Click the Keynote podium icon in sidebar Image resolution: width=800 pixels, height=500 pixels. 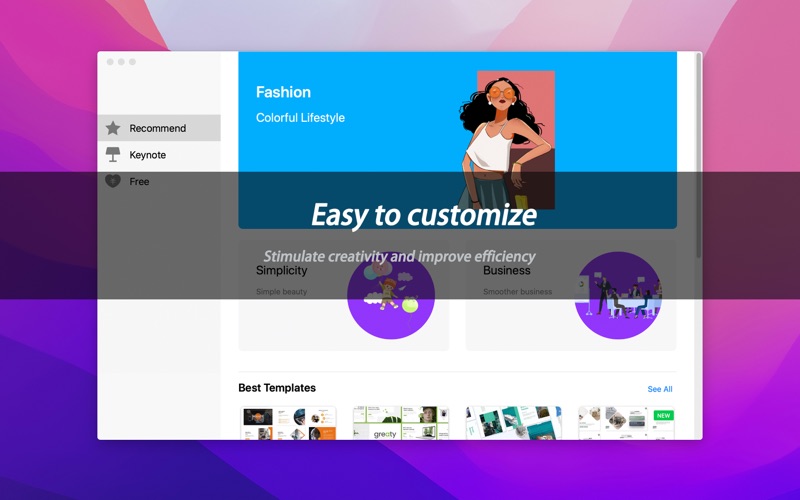[x=113, y=154]
